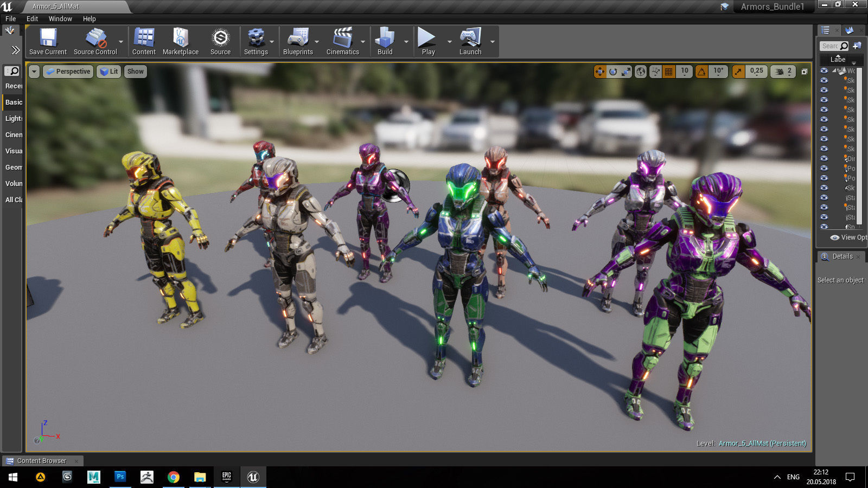This screenshot has height=488, width=868.
Task: Toggle grid snapping in viewport
Action: [669, 72]
